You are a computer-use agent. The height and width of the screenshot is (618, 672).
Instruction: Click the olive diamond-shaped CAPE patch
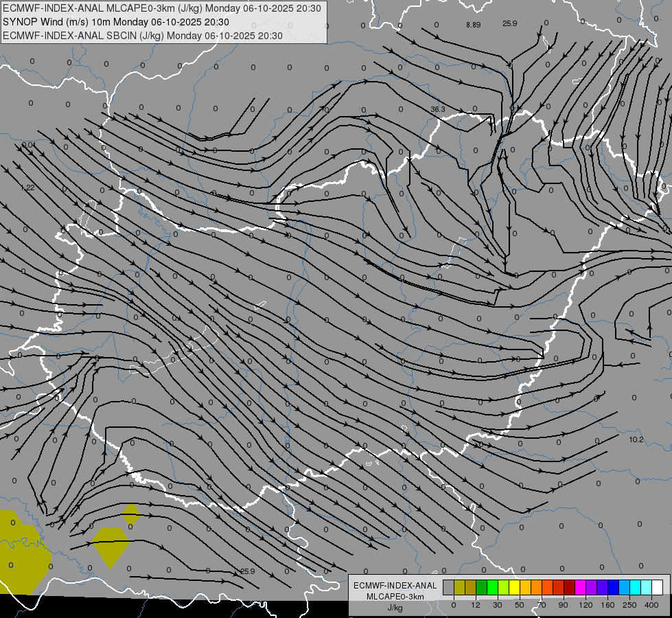click(x=111, y=545)
